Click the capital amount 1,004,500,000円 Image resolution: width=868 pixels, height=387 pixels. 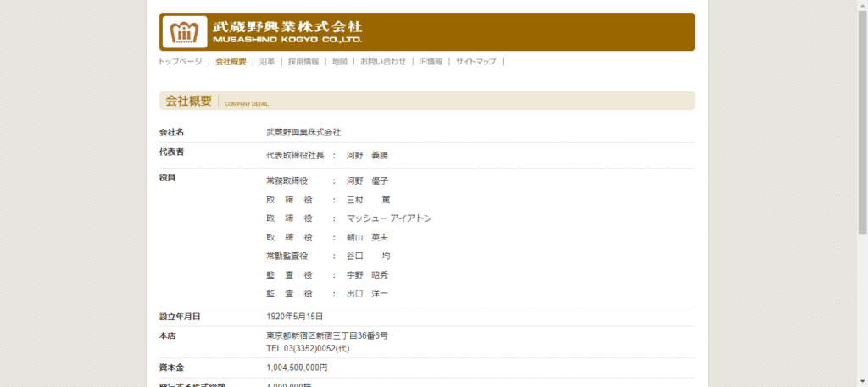coord(297,368)
